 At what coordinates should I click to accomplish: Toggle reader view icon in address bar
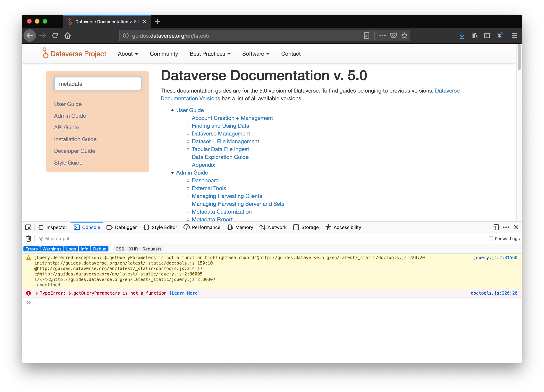point(366,36)
